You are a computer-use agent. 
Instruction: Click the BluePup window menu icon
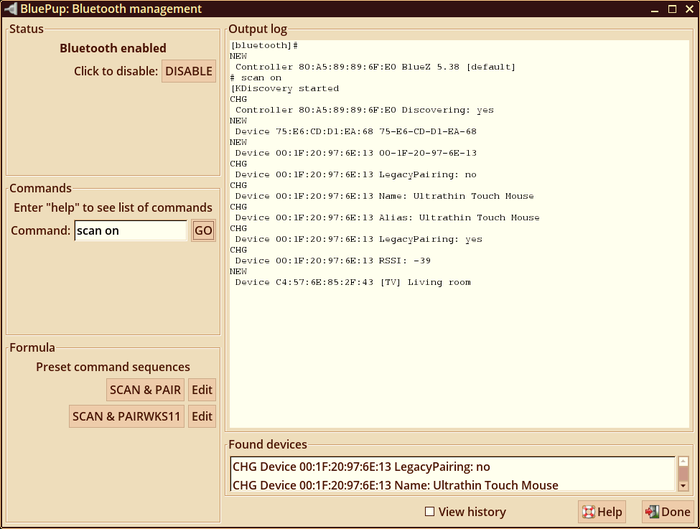10,8
